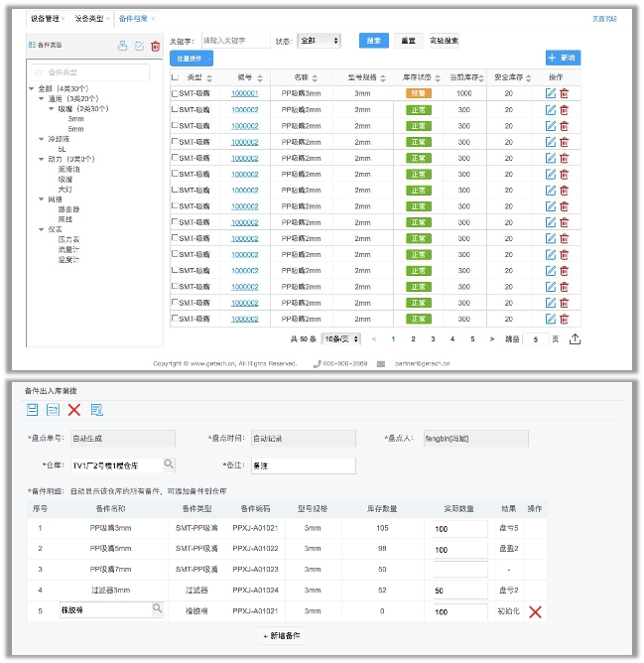Click the 新增备件 button
The height and width of the screenshot is (663, 644).
click(282, 635)
